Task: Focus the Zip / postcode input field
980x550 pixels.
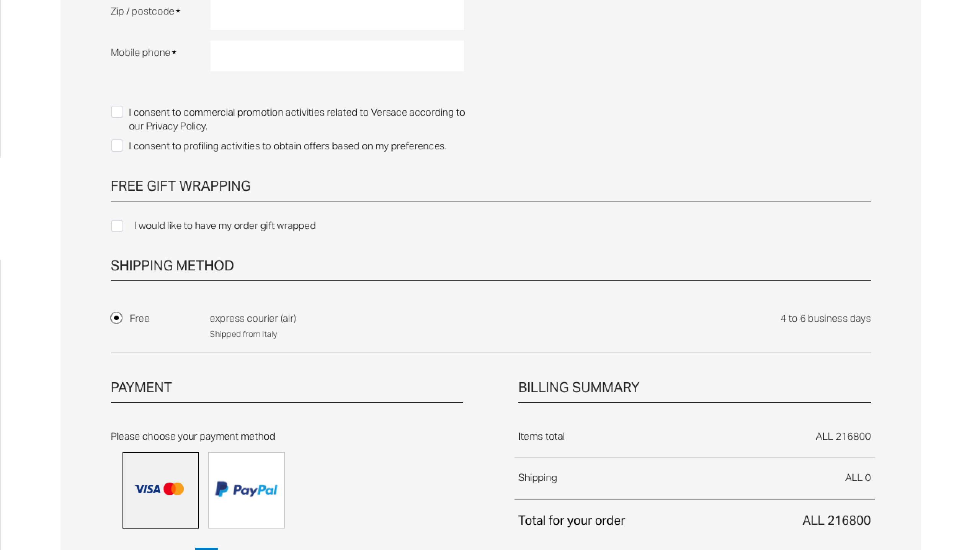Action: click(337, 14)
